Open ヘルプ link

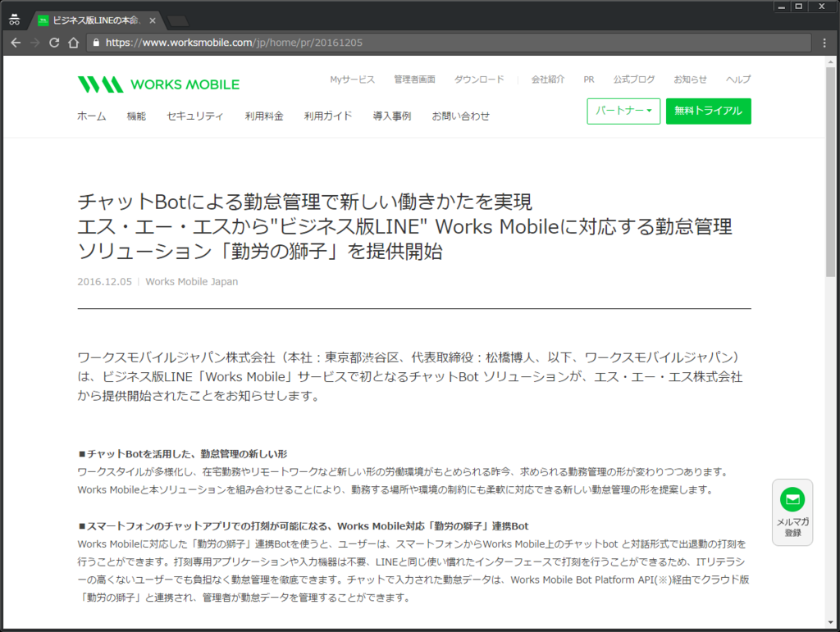(738, 80)
